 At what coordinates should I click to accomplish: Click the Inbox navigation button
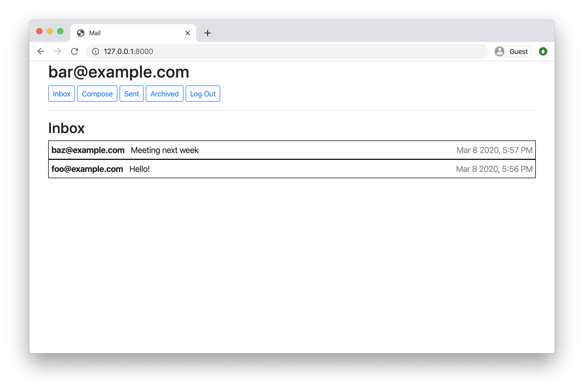(x=61, y=94)
